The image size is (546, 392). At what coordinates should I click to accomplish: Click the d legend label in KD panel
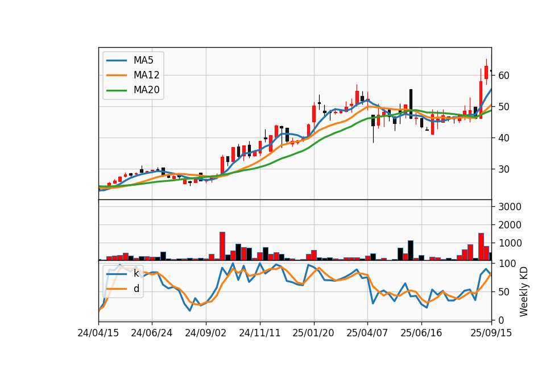click(x=136, y=289)
